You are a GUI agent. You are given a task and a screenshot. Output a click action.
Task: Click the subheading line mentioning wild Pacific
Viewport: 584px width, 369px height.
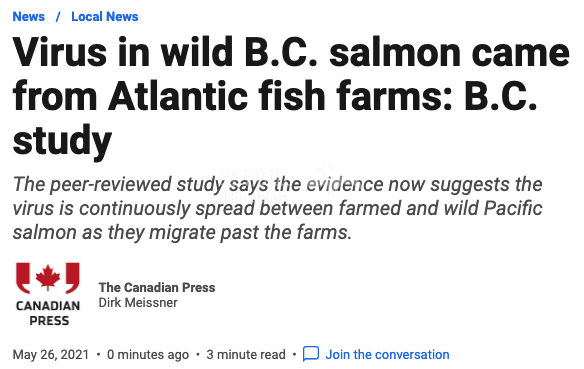(277, 209)
